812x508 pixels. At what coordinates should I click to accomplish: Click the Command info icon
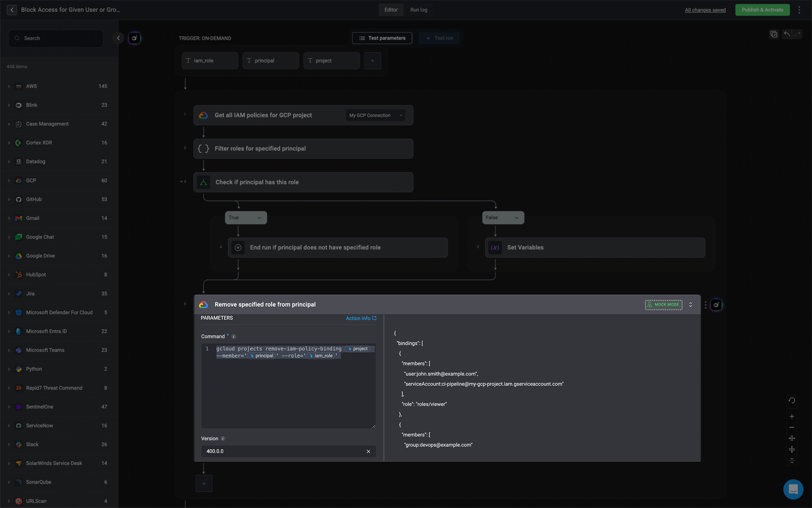[234, 337]
